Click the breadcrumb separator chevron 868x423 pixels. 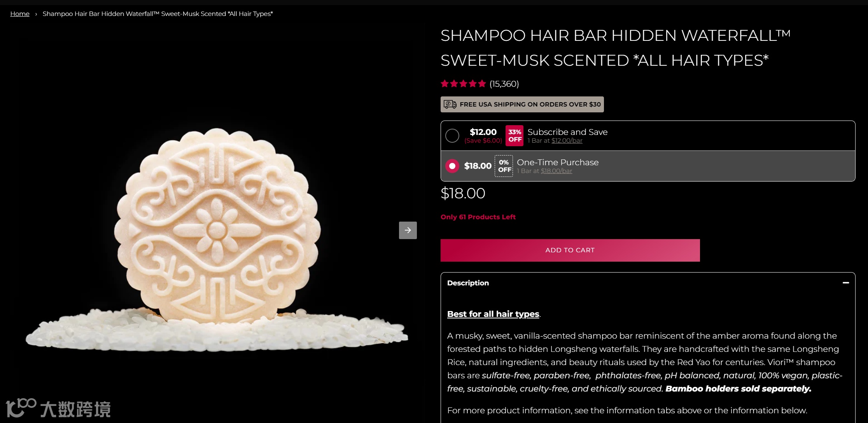[36, 14]
